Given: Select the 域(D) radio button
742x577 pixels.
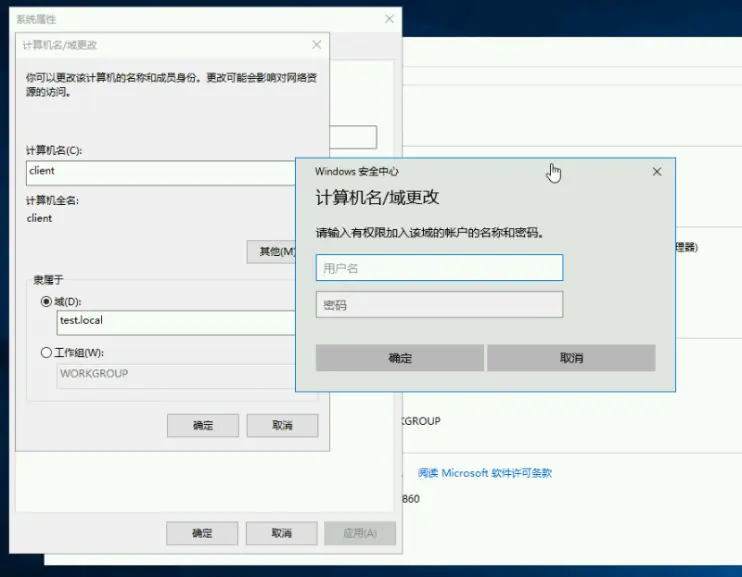Looking at the screenshot, I should pos(46,301).
